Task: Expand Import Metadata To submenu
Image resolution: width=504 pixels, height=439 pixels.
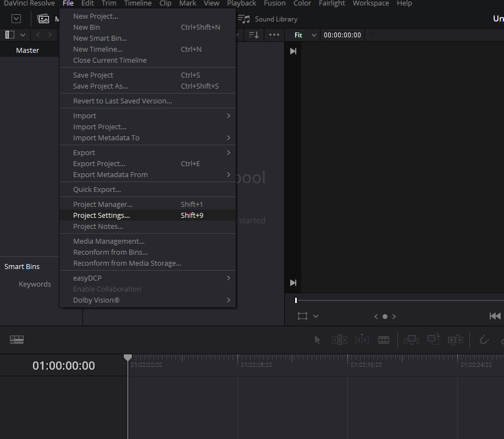Action: point(147,138)
